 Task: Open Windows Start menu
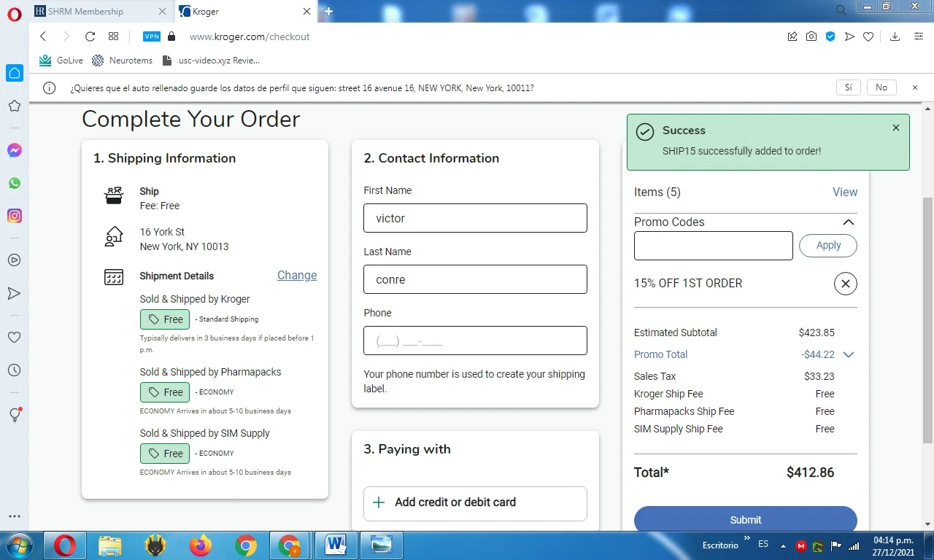[18, 545]
